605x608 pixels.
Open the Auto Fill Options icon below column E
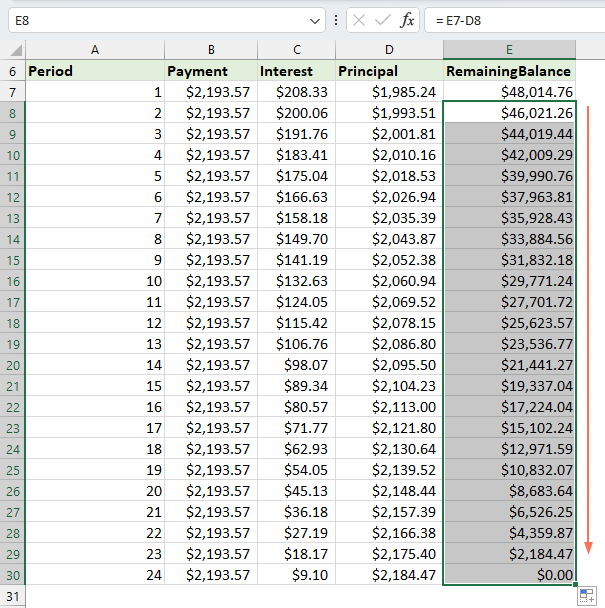click(x=586, y=595)
